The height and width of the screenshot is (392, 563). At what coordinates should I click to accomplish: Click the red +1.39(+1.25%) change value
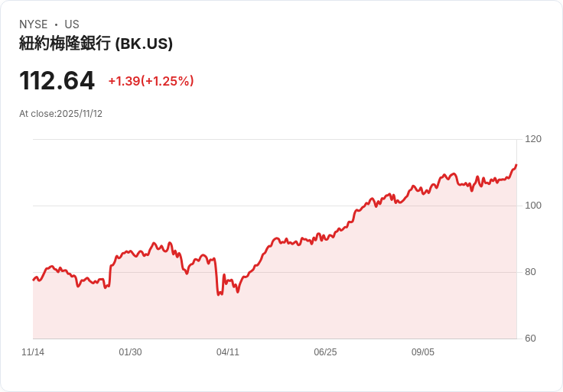click(x=151, y=81)
